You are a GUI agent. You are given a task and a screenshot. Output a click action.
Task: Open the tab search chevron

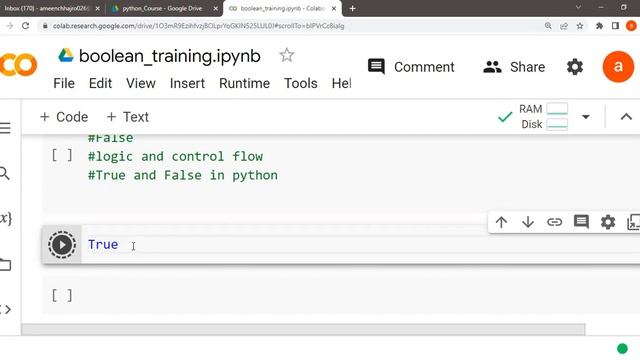578,7
